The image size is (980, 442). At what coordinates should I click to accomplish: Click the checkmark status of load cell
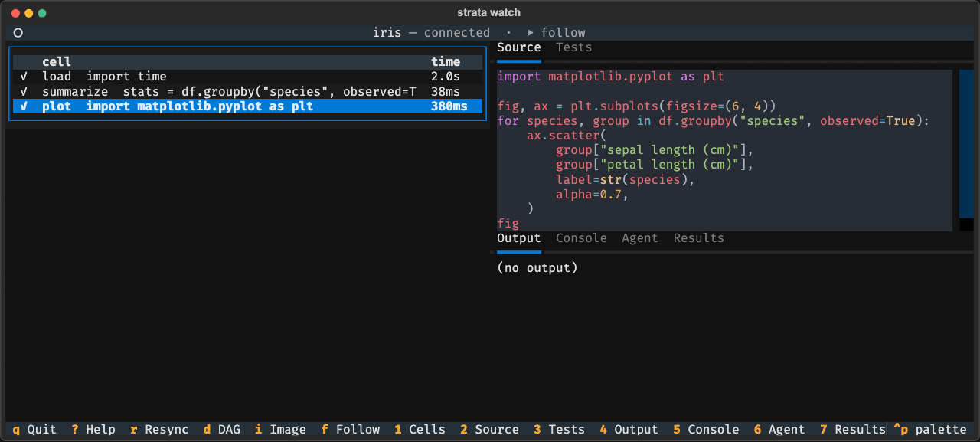(x=24, y=77)
